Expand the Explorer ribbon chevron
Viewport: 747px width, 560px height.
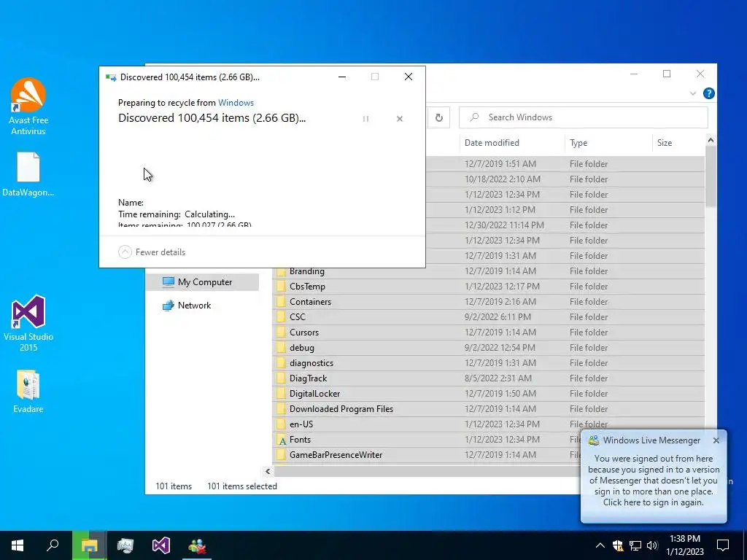coord(693,93)
